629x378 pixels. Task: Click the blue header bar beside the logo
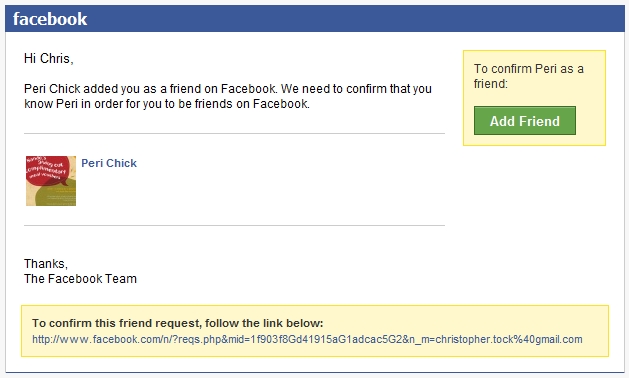pos(355,19)
